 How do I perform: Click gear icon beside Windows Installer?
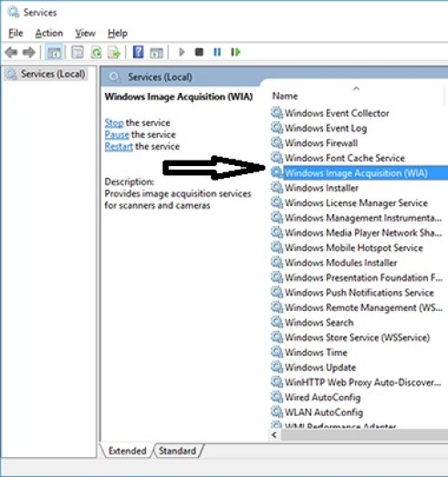point(276,188)
